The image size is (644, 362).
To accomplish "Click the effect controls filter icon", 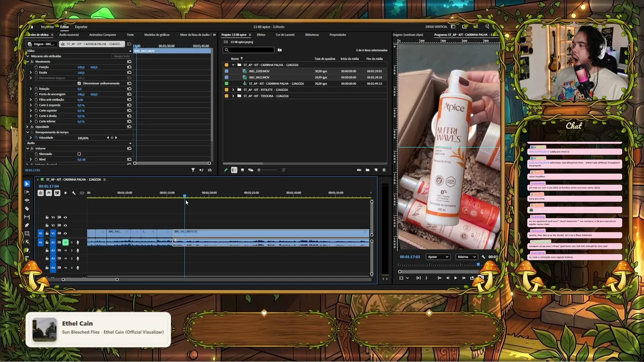I will point(193,170).
